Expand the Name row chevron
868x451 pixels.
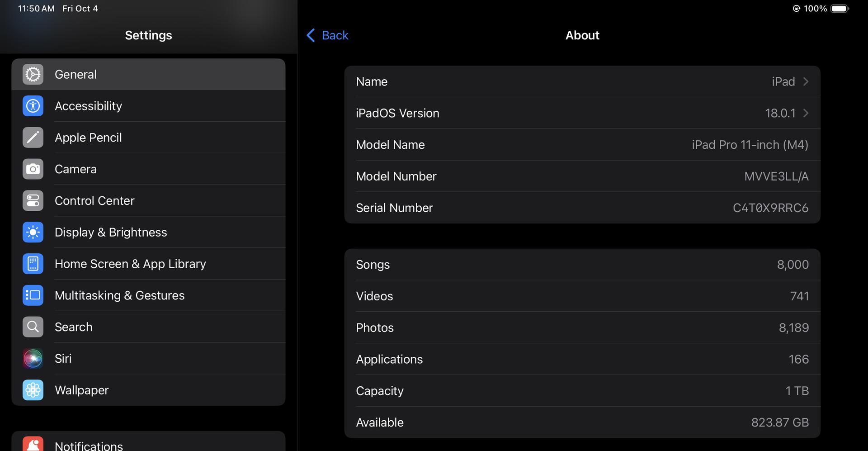(x=806, y=81)
